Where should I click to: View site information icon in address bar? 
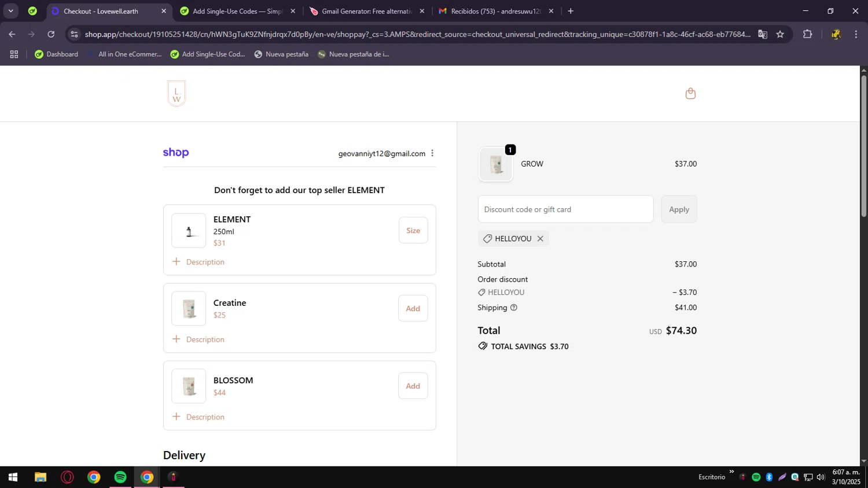[74, 34]
